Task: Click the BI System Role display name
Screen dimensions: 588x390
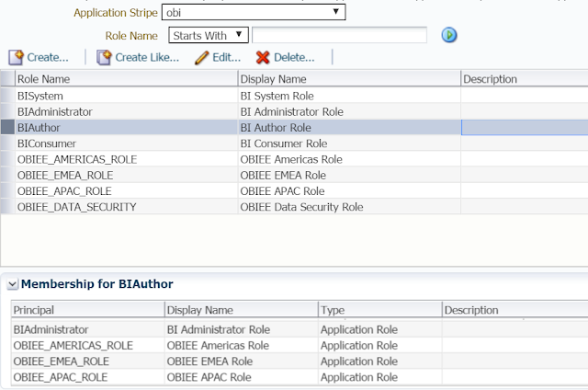Action: 277,96
